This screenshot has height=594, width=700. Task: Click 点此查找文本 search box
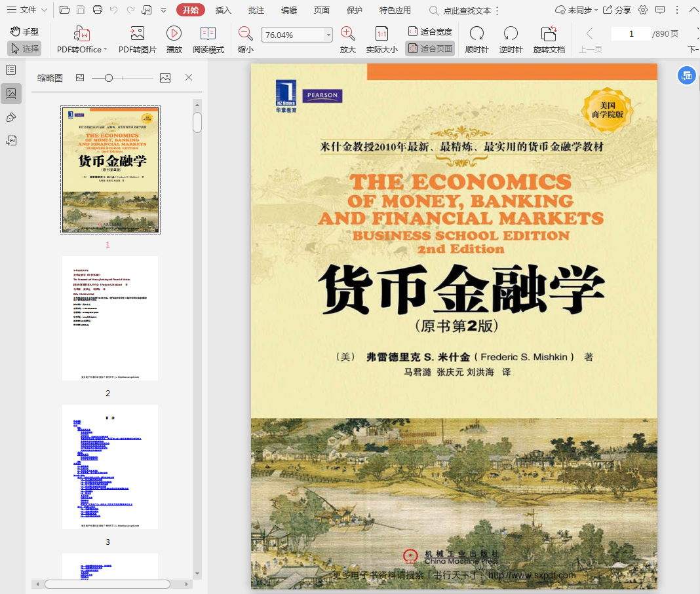[467, 10]
